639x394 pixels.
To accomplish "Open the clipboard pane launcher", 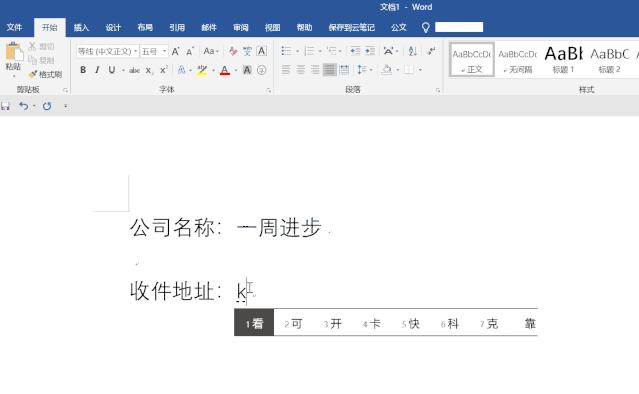I will pyautogui.click(x=66, y=90).
